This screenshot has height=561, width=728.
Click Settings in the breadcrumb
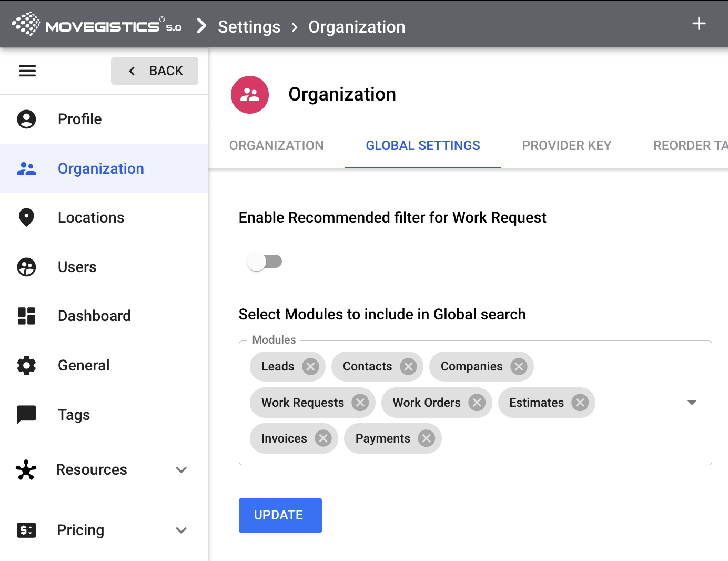tap(249, 27)
